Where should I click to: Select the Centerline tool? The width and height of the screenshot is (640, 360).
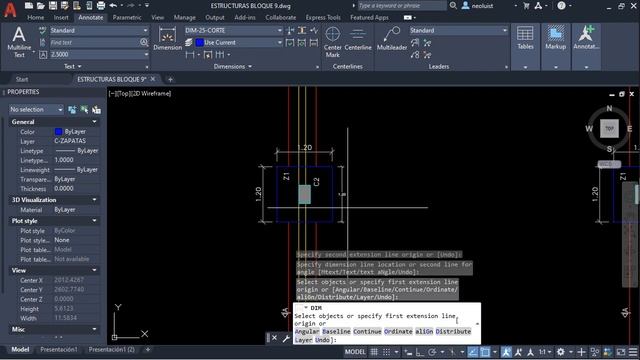[358, 38]
